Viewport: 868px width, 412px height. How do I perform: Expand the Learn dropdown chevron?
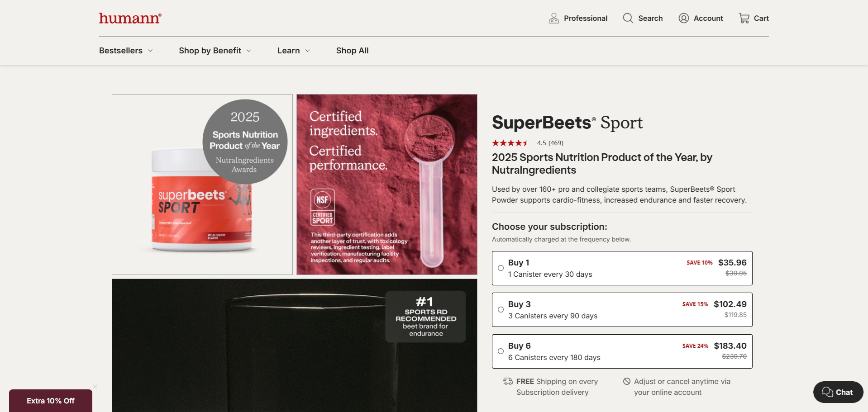308,51
